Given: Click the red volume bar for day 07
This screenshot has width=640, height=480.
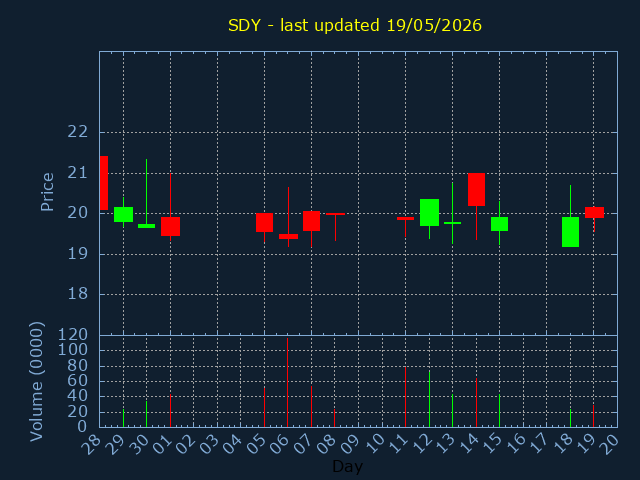Looking at the screenshot, I should click(x=311, y=407).
